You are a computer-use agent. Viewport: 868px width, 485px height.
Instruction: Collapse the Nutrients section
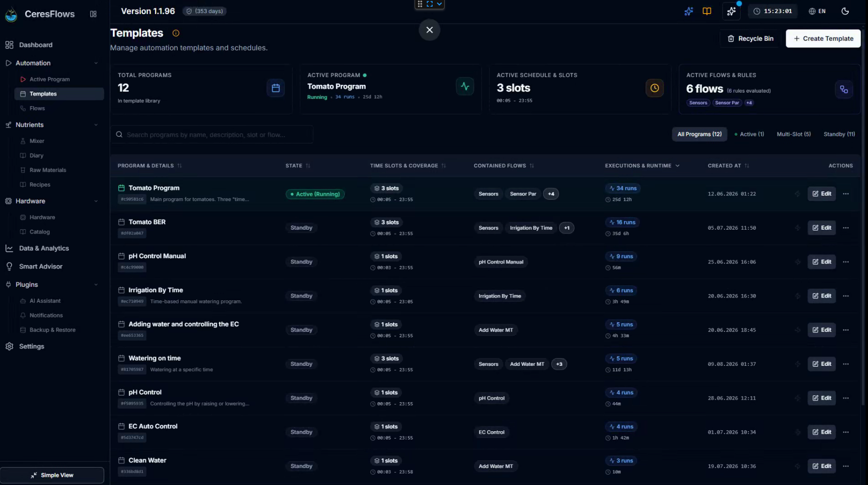click(x=96, y=125)
